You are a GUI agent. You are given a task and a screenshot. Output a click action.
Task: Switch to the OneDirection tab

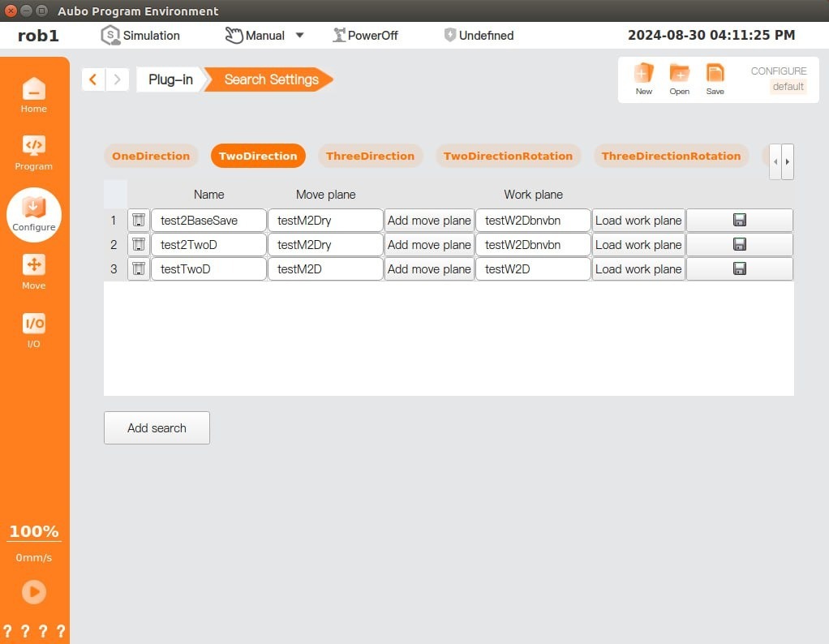point(151,156)
